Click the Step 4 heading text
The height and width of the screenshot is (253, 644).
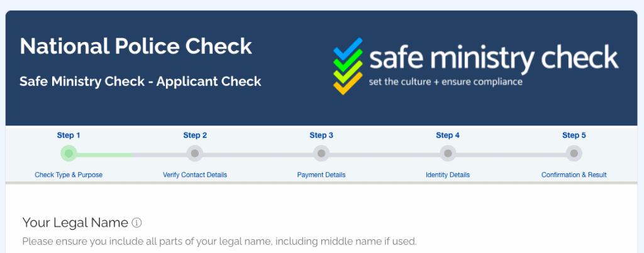click(448, 136)
